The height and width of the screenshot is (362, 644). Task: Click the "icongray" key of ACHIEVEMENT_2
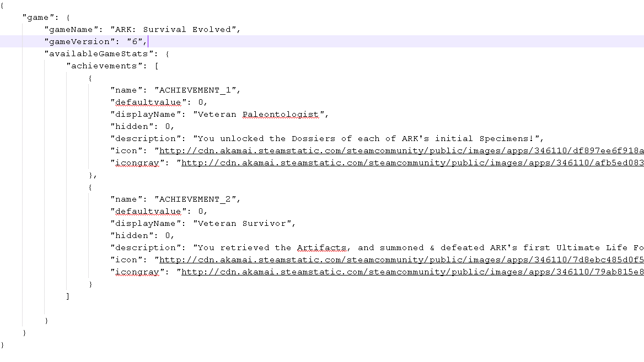click(137, 272)
